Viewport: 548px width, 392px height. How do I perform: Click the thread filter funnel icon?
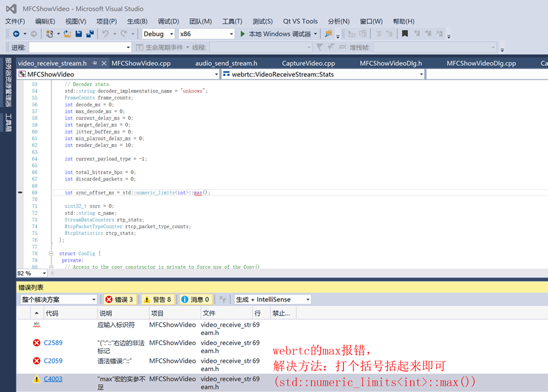[x=319, y=47]
